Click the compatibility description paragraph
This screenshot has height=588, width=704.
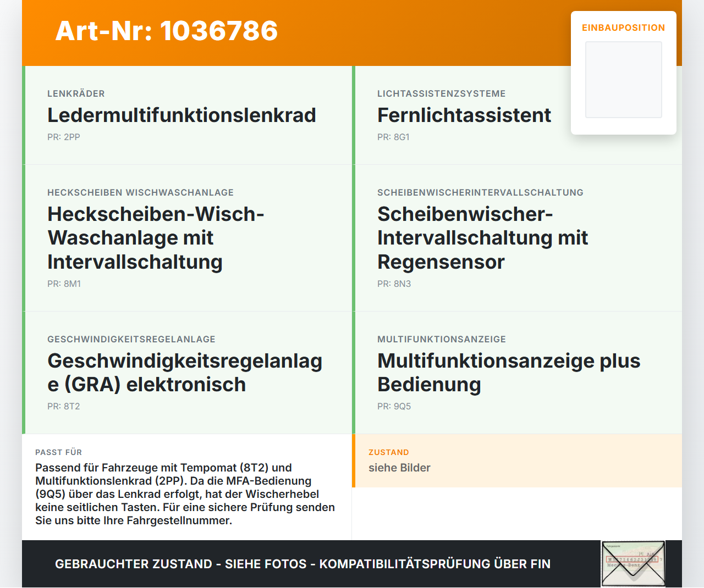[185, 494]
